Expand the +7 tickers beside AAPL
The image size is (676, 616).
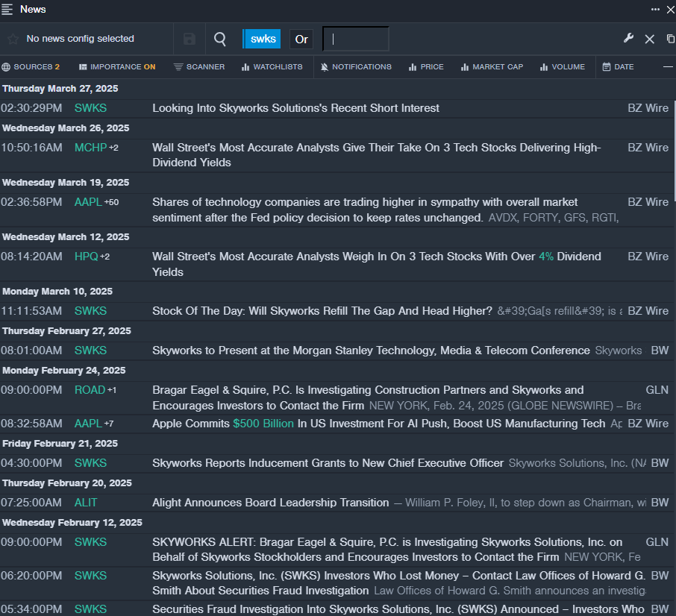[109, 424]
